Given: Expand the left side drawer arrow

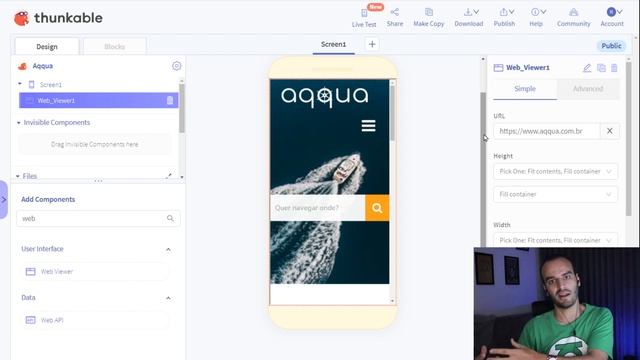Looking at the screenshot, I should click(4, 200).
